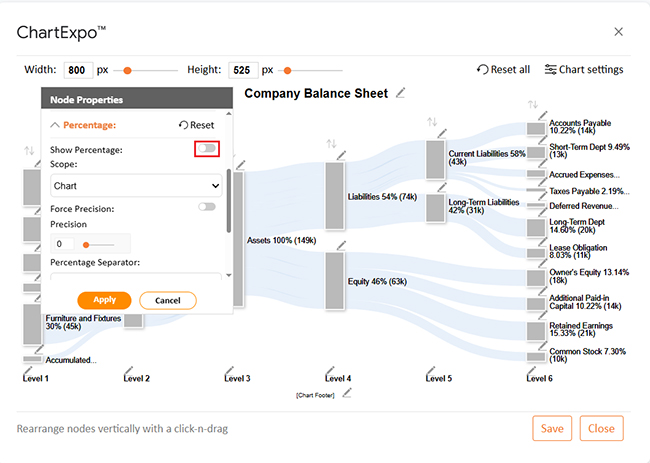
Task: Click the sort arrows icon above Liabilities node
Action: (331, 144)
